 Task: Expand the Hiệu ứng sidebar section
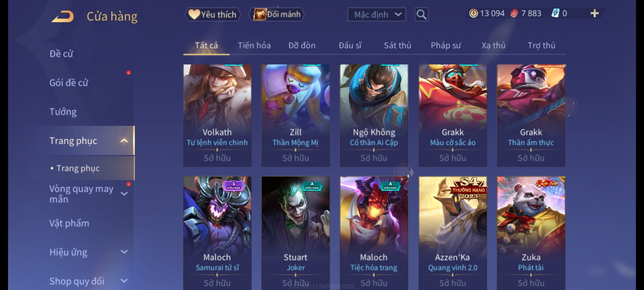point(124,252)
